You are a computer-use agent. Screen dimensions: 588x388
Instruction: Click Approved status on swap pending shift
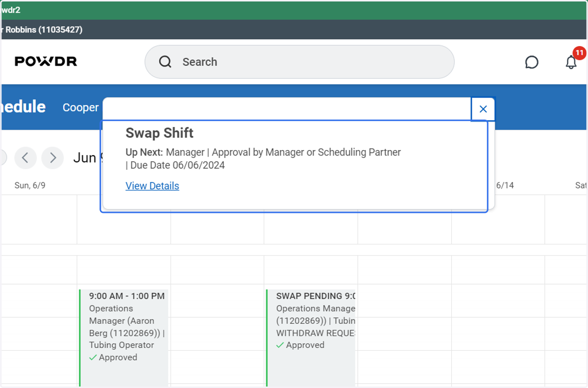click(x=300, y=345)
